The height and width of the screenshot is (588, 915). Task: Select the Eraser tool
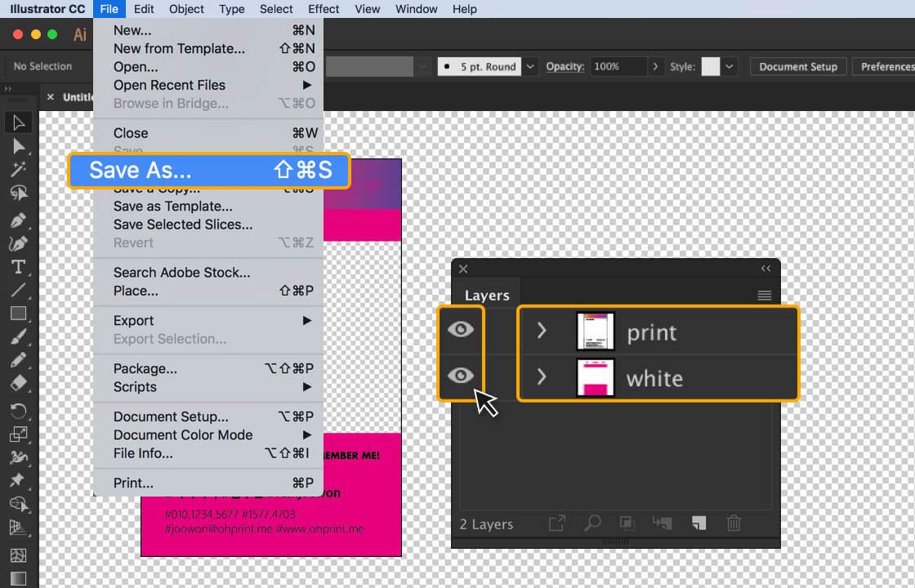[19, 383]
